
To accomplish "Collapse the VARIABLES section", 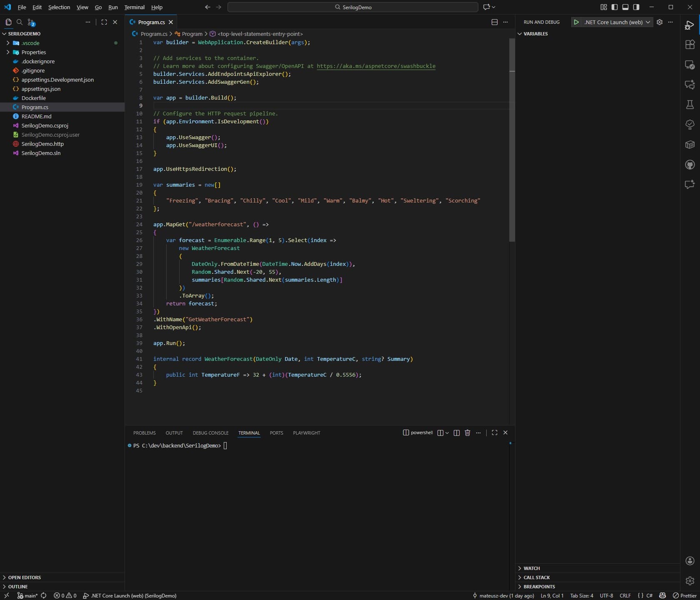I will [x=535, y=34].
